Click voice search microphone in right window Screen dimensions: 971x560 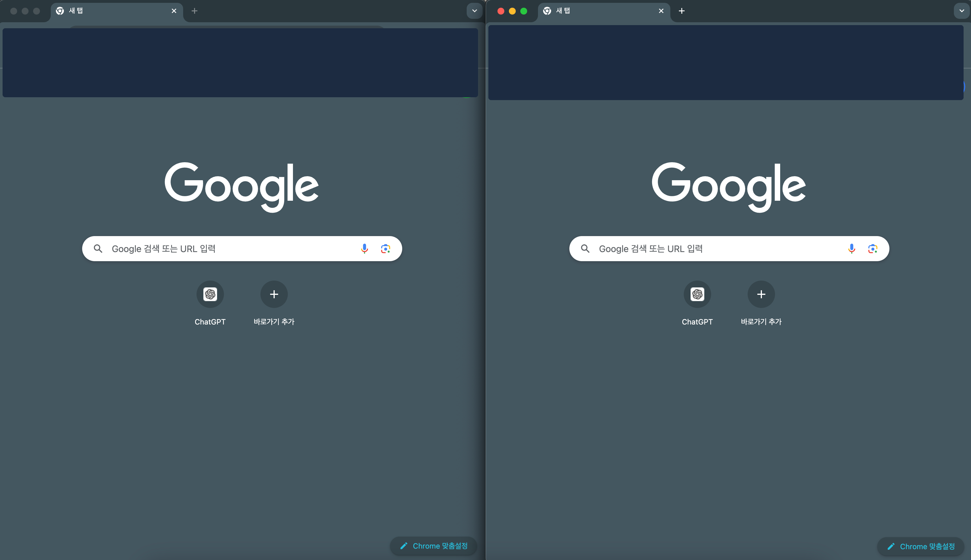pyautogui.click(x=851, y=249)
